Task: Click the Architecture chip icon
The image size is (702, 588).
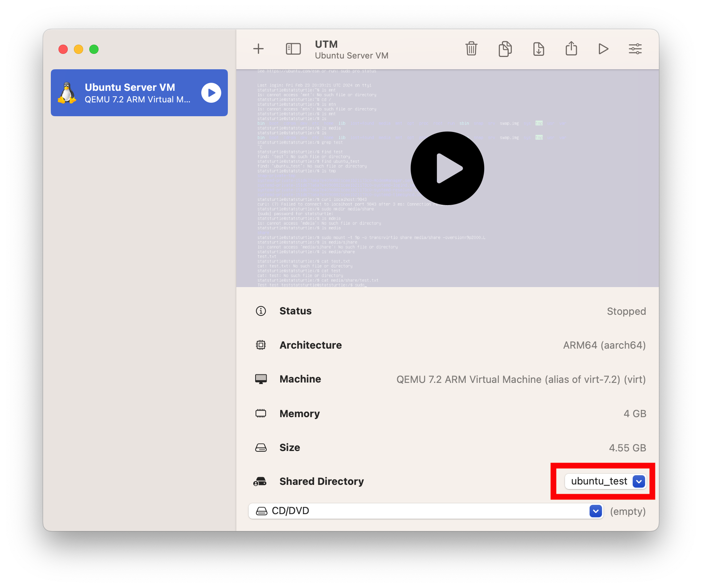Action: tap(261, 345)
